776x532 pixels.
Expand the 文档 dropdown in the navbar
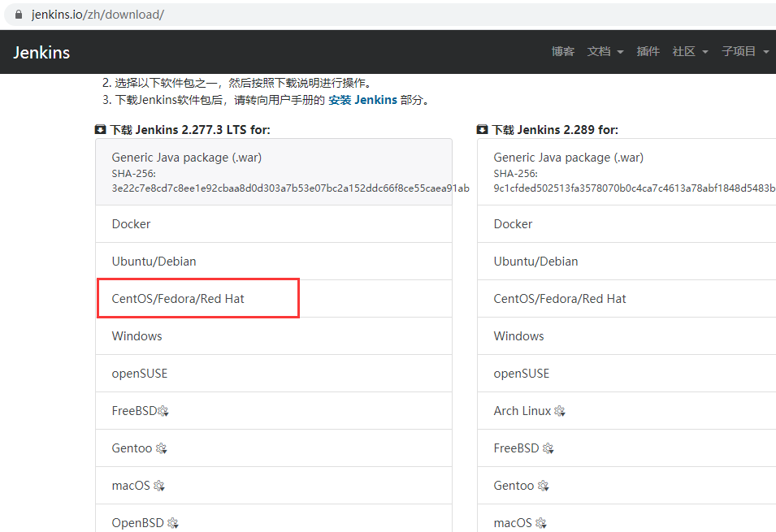[605, 51]
